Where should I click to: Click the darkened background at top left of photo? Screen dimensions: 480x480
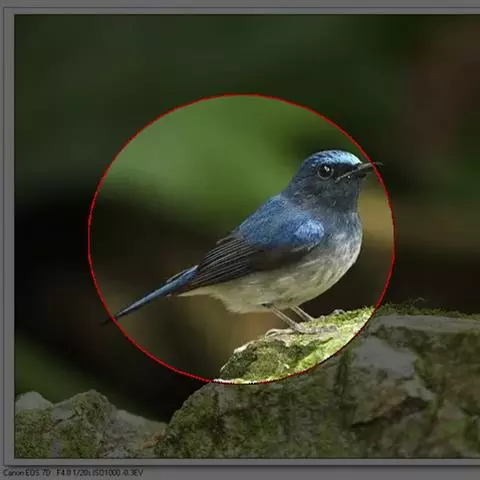tap(83, 67)
